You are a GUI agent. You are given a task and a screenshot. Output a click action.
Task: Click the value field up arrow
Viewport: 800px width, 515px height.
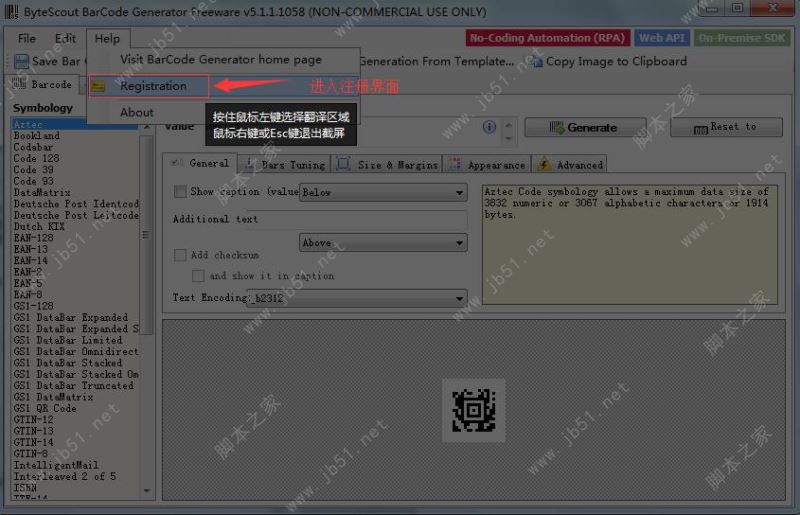508,124
